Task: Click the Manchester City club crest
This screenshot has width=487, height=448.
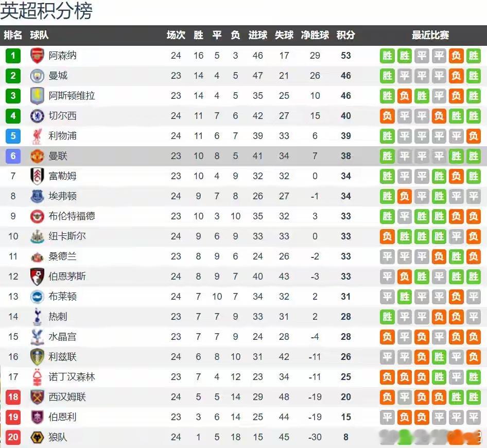Action: point(37,76)
